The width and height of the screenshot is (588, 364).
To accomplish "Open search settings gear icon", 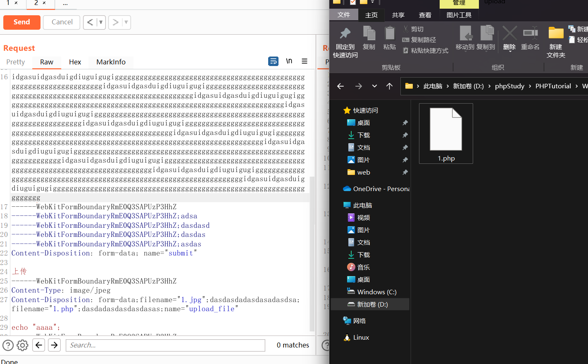I will click(23, 345).
